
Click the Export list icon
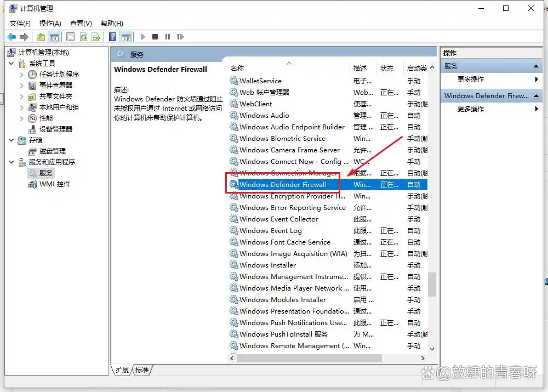[x=95, y=37]
